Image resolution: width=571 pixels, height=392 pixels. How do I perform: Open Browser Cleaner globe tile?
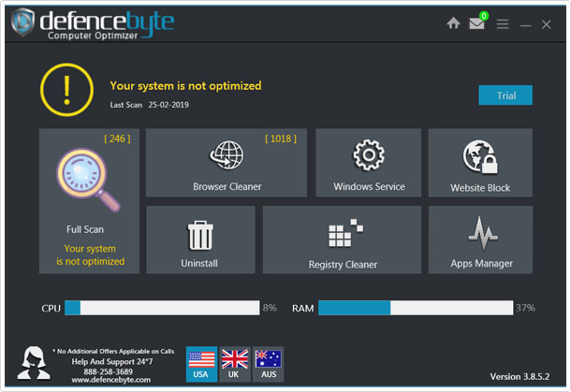[x=227, y=163]
